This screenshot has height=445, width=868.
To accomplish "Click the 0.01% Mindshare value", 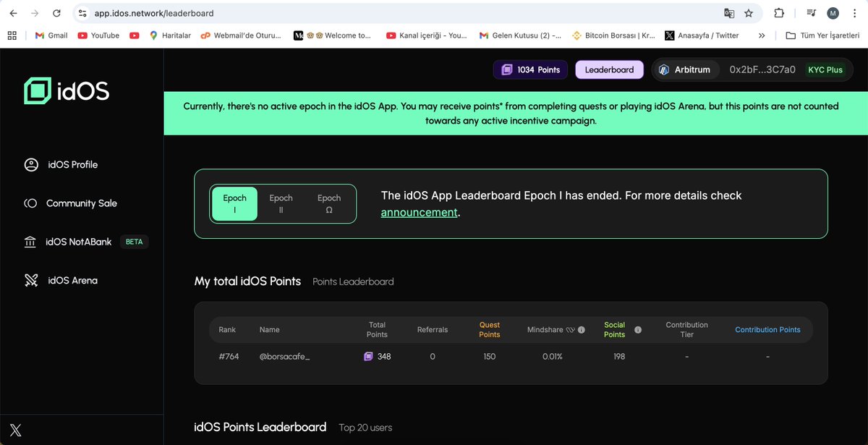I will [551, 357].
